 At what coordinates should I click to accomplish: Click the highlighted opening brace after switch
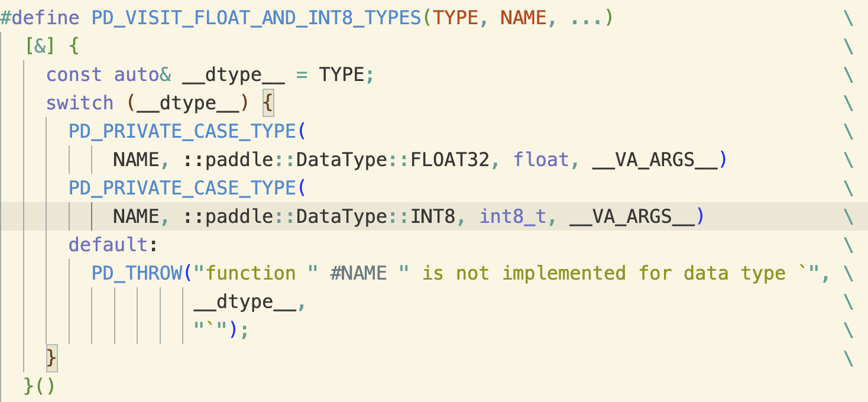[268, 102]
